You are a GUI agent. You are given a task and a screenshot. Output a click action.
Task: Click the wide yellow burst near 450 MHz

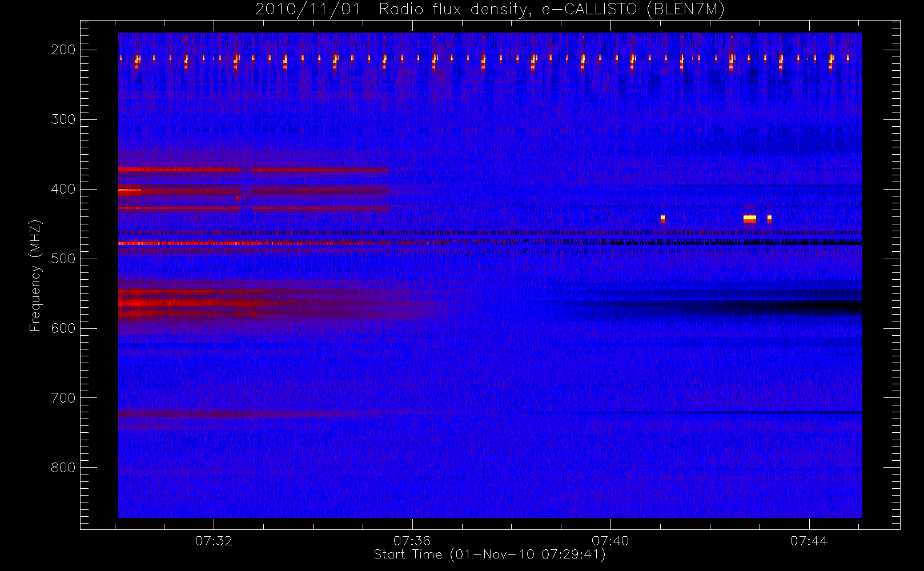750,218
